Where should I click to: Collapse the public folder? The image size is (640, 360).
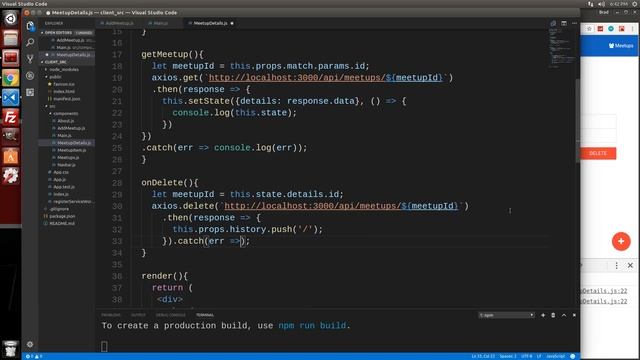click(x=55, y=77)
